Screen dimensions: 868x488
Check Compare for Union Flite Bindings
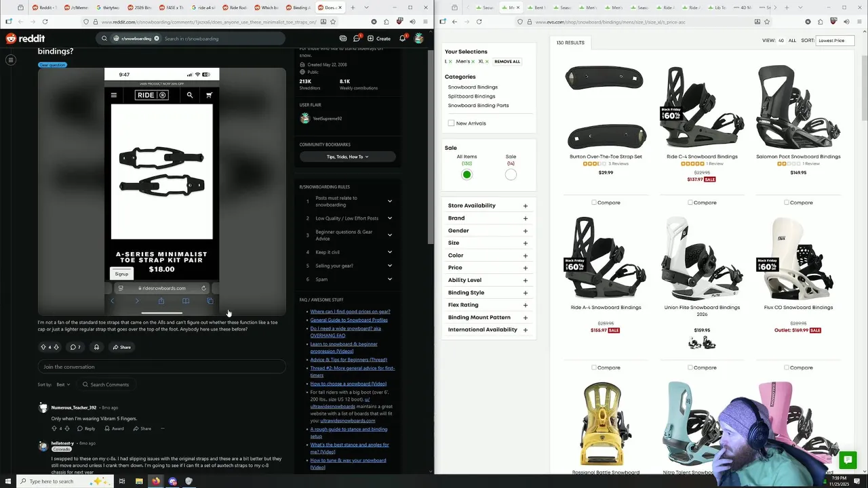[x=690, y=367]
